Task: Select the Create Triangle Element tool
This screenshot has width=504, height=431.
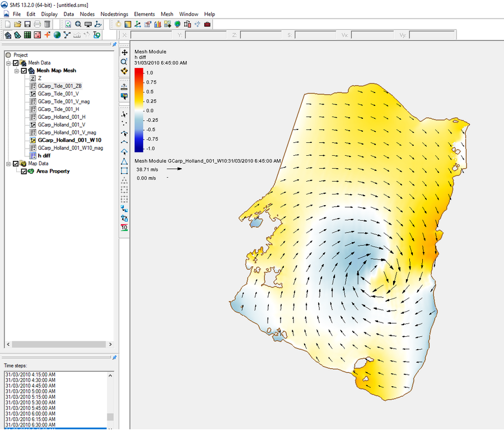Action: click(x=124, y=161)
